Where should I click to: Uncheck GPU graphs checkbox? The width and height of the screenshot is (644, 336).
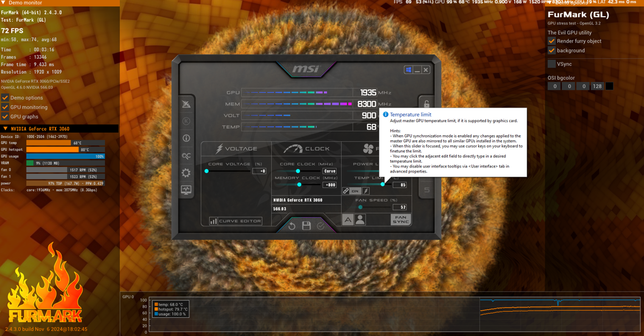5,116
